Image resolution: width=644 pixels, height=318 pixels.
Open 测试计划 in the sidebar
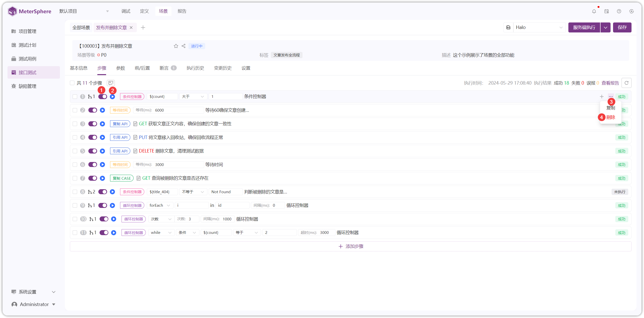coord(27,45)
